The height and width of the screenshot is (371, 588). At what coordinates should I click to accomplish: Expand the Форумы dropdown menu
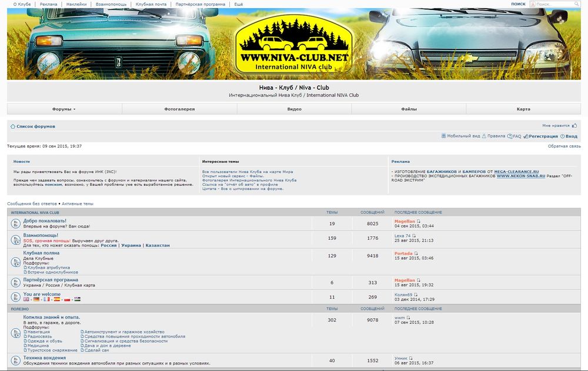pyautogui.click(x=64, y=109)
